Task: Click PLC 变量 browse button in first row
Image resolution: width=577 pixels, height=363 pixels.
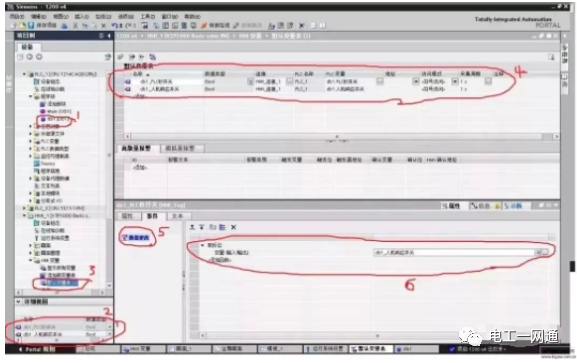Action: point(380,81)
